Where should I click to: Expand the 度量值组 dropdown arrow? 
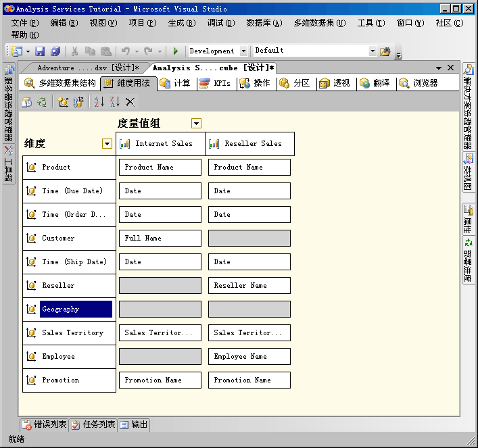196,124
